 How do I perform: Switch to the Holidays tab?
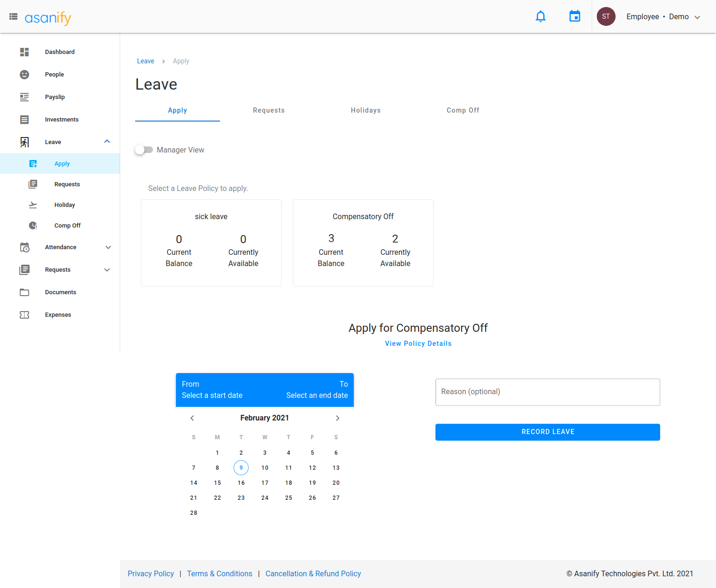point(366,110)
